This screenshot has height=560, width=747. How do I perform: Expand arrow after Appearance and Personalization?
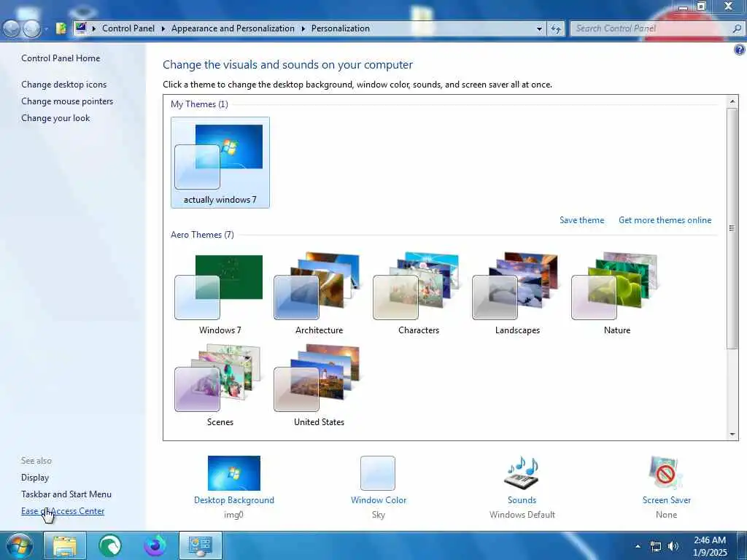point(303,28)
